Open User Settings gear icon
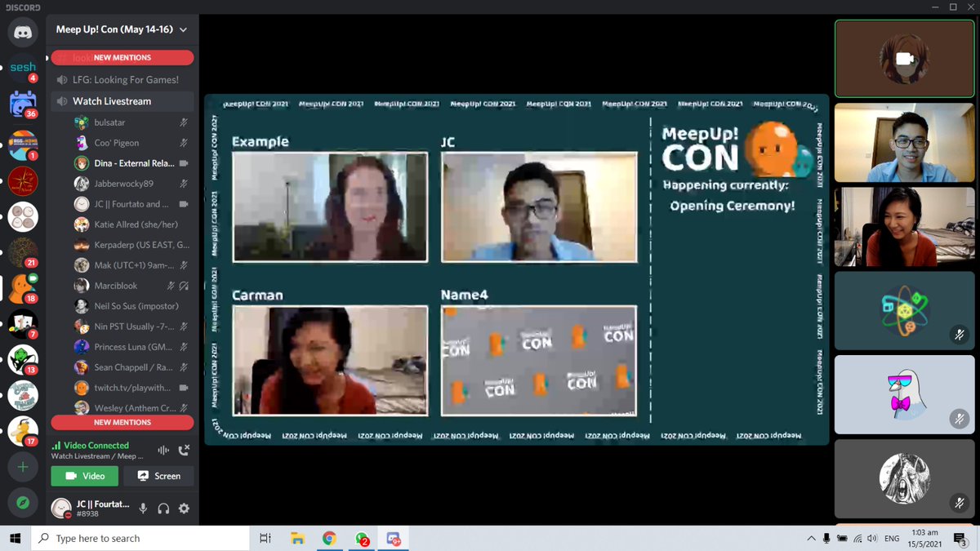980x551 pixels. point(184,508)
